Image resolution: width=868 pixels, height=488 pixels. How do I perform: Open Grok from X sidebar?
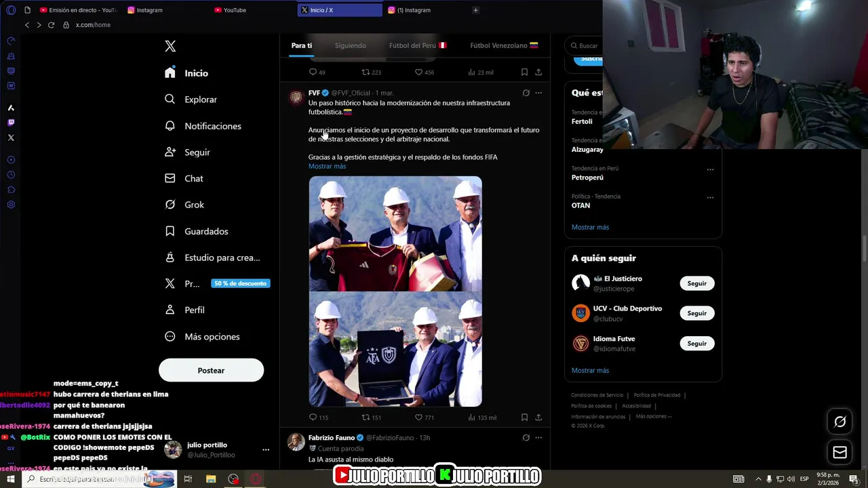[x=184, y=205]
